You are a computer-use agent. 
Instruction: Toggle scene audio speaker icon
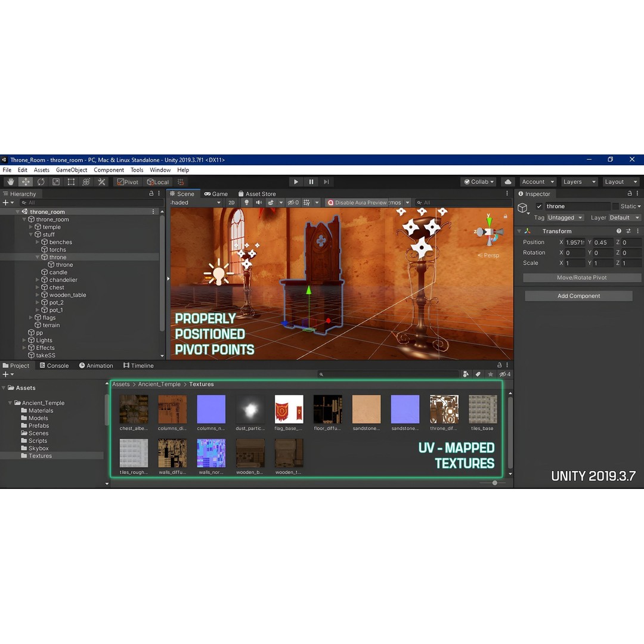coord(259,203)
